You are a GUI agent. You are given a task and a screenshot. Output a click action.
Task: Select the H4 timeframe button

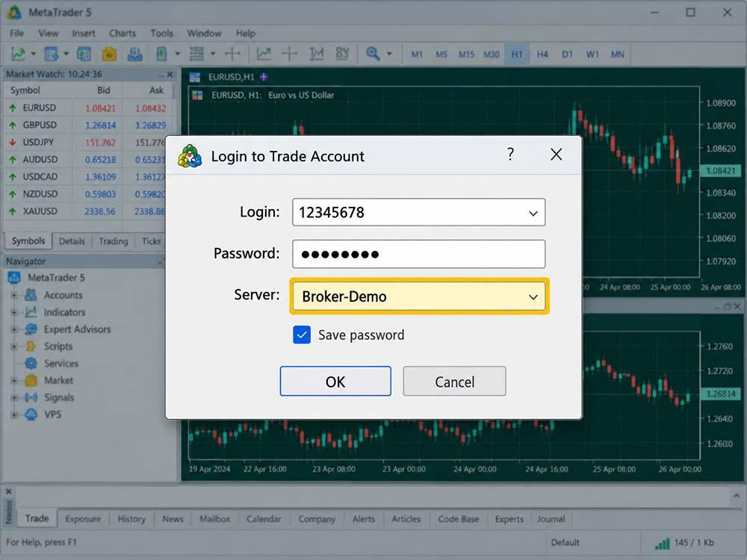(x=542, y=55)
